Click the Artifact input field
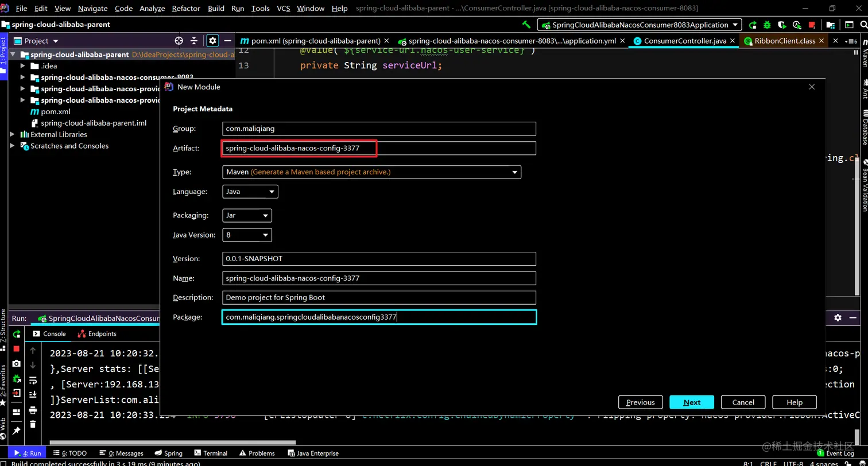Screen dimensions: 868x466 coord(379,148)
